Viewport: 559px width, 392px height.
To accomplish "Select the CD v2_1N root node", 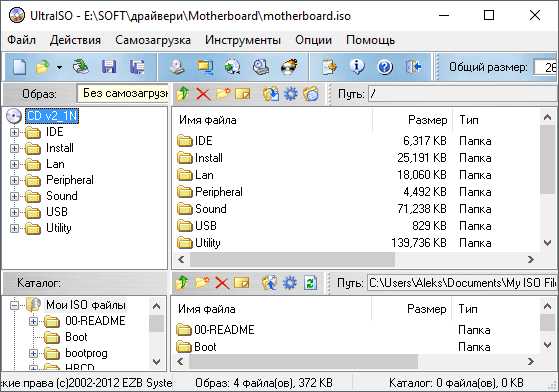I will point(52,116).
